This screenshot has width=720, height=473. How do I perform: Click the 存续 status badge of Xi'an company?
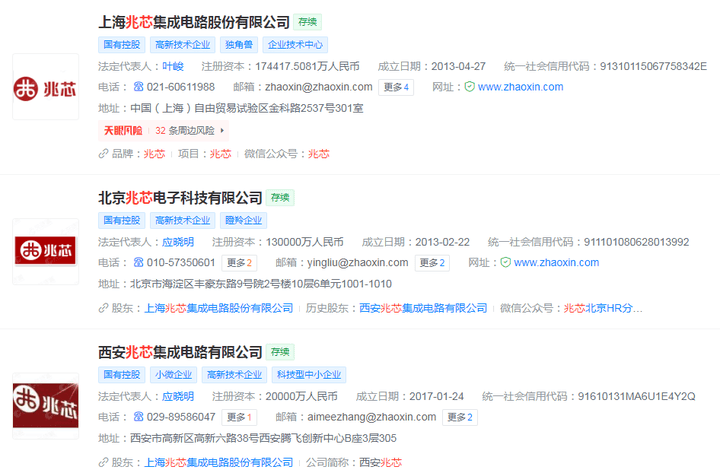[x=280, y=352]
